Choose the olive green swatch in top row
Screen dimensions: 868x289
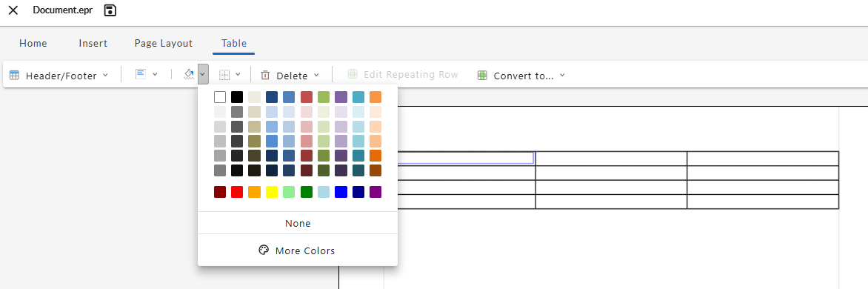pos(324,97)
